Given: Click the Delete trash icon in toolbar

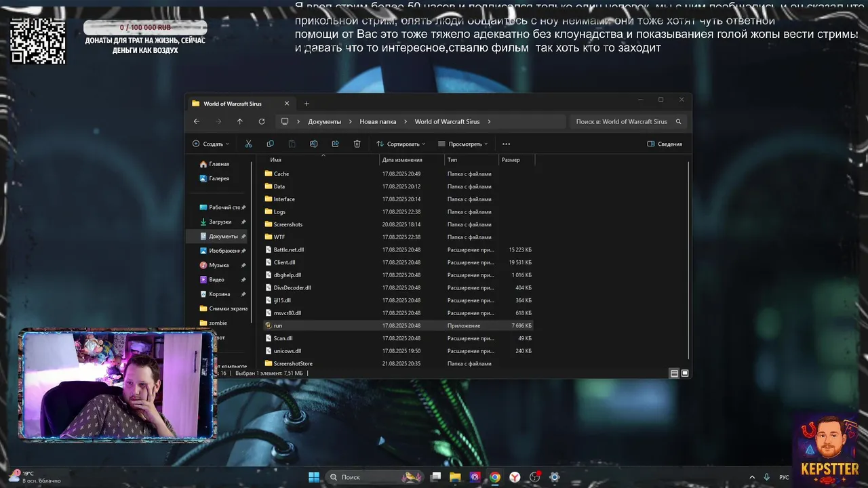Looking at the screenshot, I should point(357,144).
